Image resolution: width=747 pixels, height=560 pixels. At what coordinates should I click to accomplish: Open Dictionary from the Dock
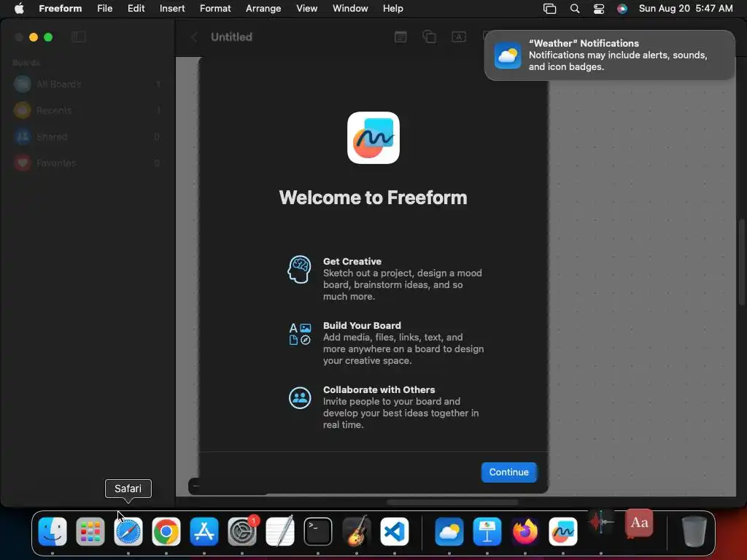tap(639, 523)
